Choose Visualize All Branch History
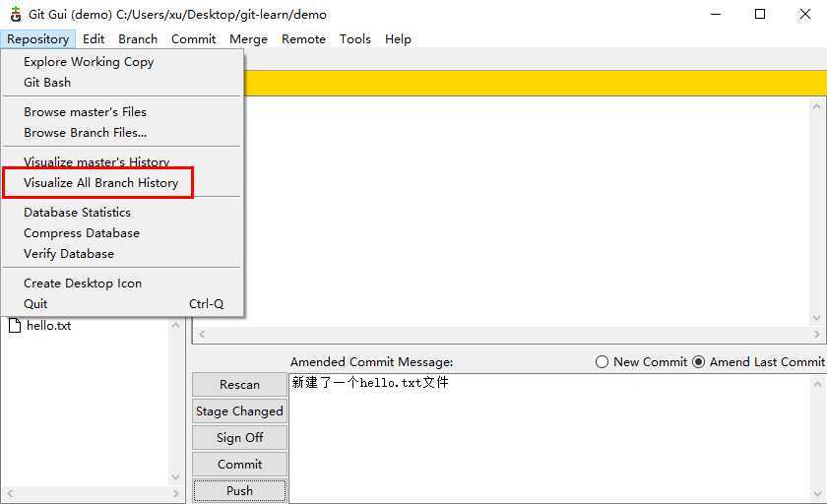 click(x=122, y=182)
